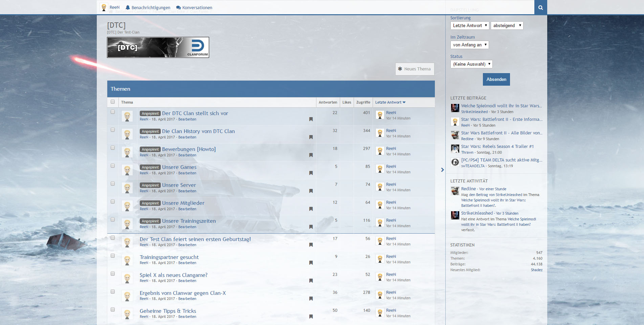This screenshot has height=325, width=644.
Task: Check the box for Trainingspartner gesucht thread
Action: [x=113, y=256]
